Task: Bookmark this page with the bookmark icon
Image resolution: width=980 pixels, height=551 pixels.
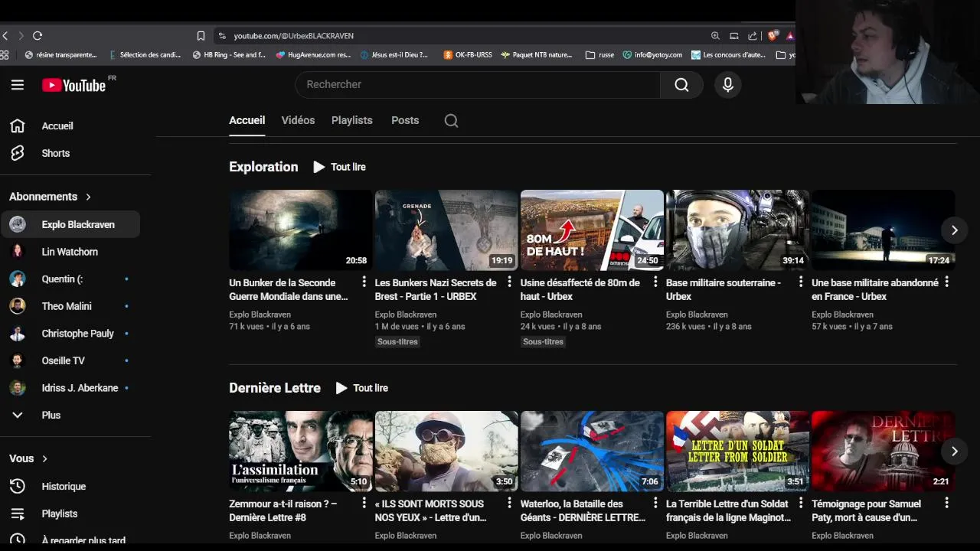Action: coord(201,35)
